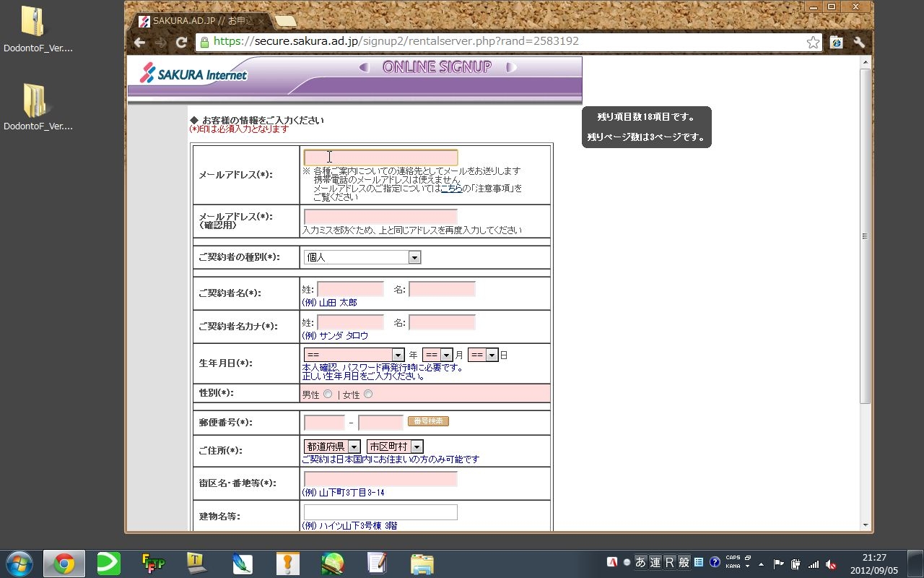Click the ご契約者名カナ 姓 field
Image resolution: width=924 pixels, height=578 pixels.
(x=350, y=322)
